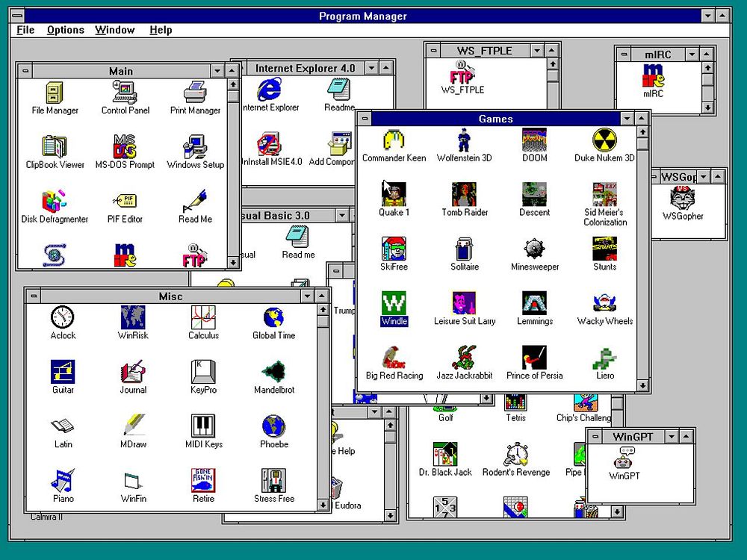
Task: Click the Tomb Raider icon
Action: pos(464,194)
